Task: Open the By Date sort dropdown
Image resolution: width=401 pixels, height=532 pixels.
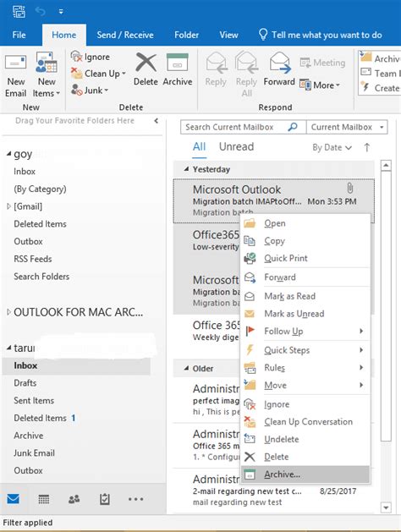Action: pos(332,147)
